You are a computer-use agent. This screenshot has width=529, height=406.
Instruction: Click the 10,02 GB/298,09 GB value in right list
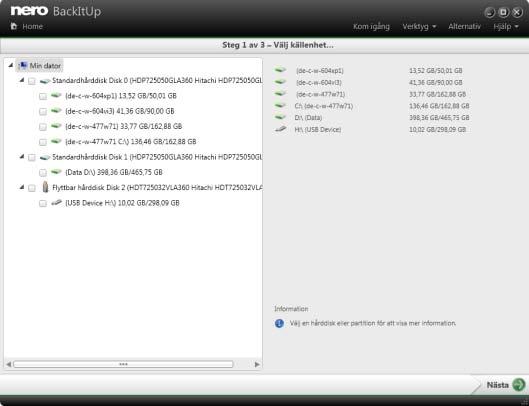point(437,129)
